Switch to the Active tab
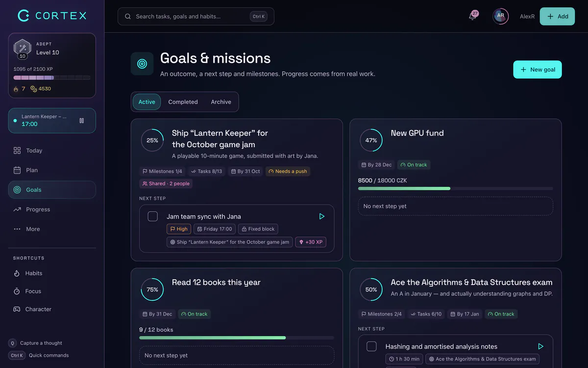The width and height of the screenshot is (588, 368). 147,102
